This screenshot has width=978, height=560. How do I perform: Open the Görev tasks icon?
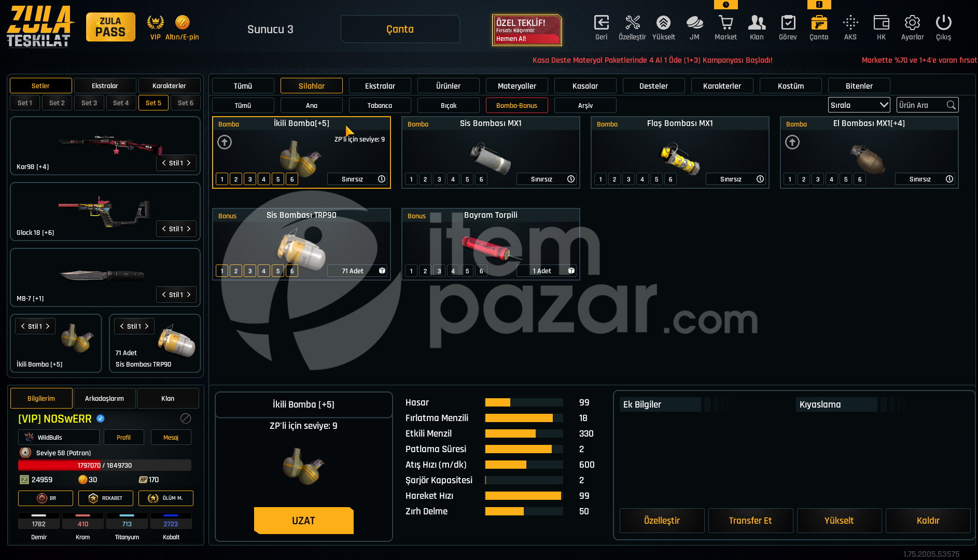click(x=788, y=23)
